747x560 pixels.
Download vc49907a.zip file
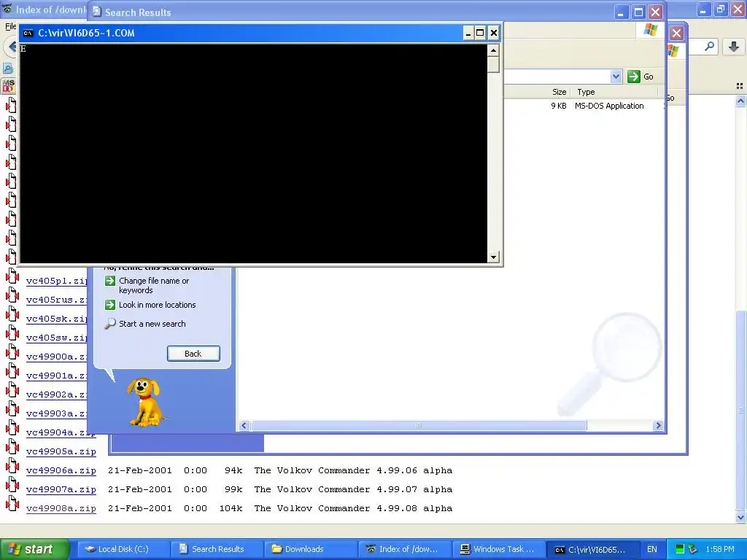click(x=61, y=489)
